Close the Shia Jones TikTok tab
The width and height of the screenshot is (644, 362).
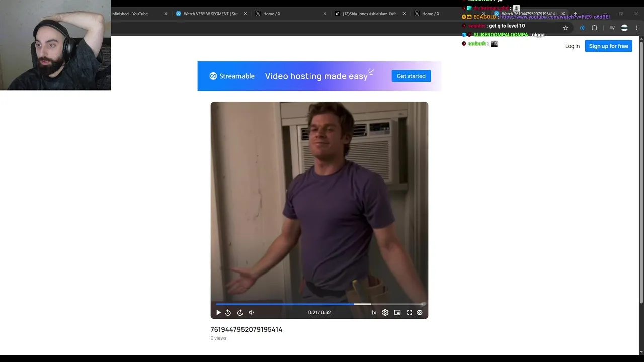click(404, 14)
